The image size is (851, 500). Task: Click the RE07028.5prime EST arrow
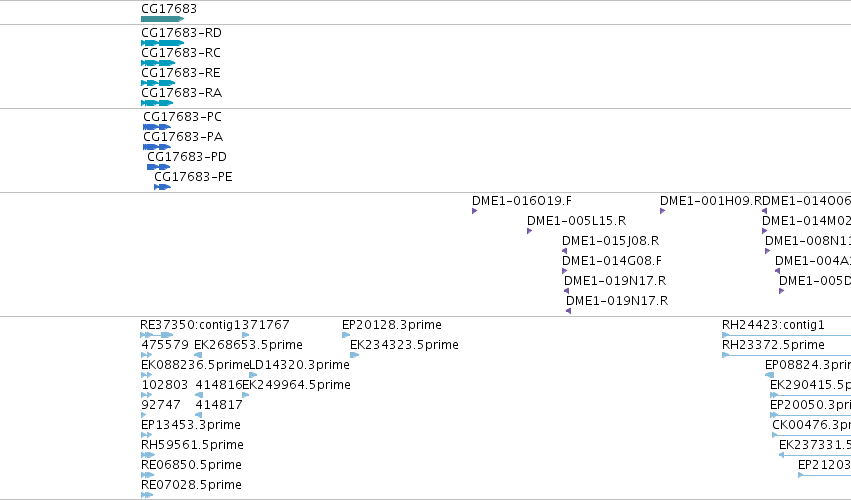pyautogui.click(x=147, y=495)
